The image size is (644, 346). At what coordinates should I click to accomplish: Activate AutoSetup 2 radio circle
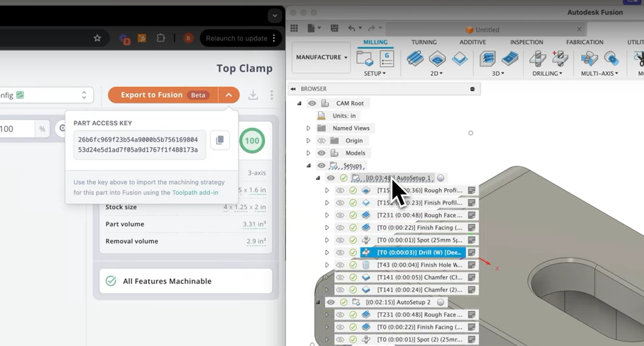[440, 302]
